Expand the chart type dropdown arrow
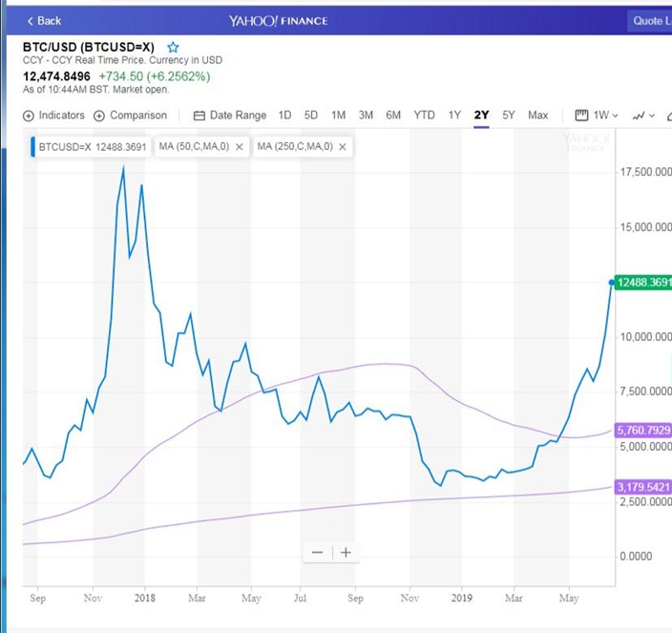 click(652, 116)
